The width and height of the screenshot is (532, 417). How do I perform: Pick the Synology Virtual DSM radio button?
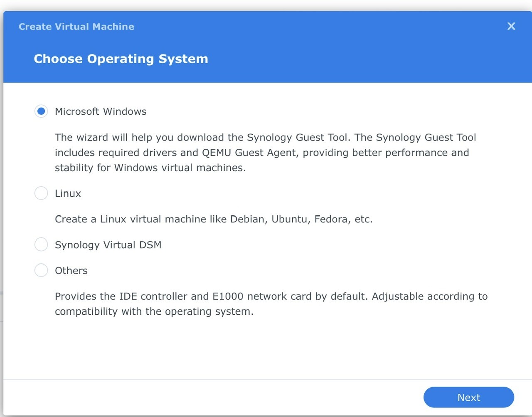(x=41, y=244)
